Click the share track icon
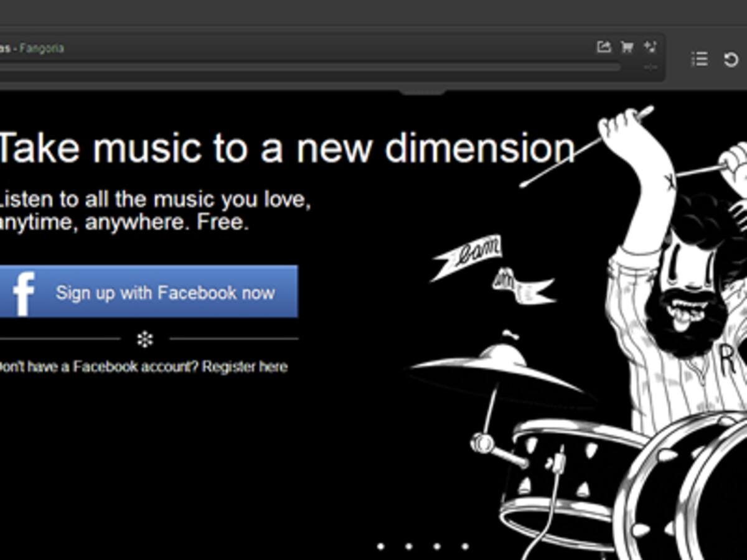The image size is (747, 560). tap(603, 47)
